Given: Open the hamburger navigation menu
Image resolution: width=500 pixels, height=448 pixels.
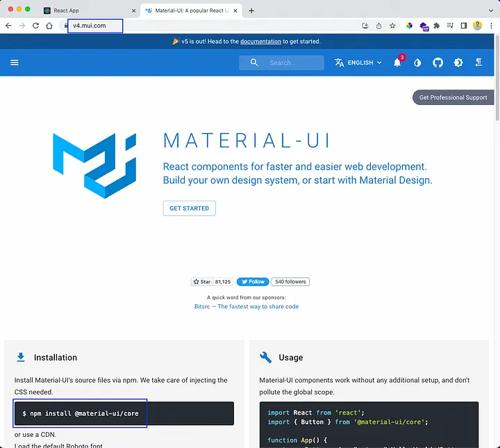Looking at the screenshot, I should tap(15, 63).
